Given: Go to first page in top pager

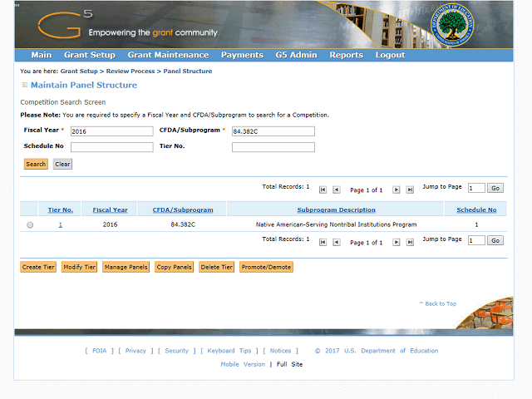Looking at the screenshot, I should [323, 190].
